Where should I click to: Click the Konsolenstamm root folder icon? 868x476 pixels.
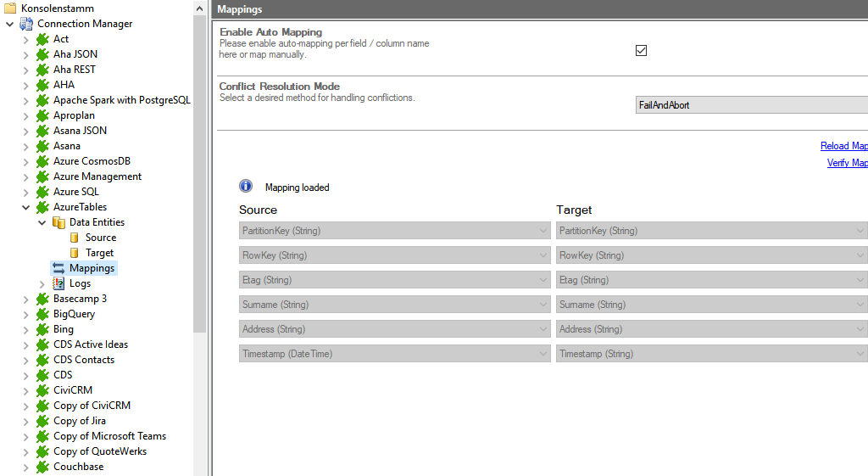(10, 8)
